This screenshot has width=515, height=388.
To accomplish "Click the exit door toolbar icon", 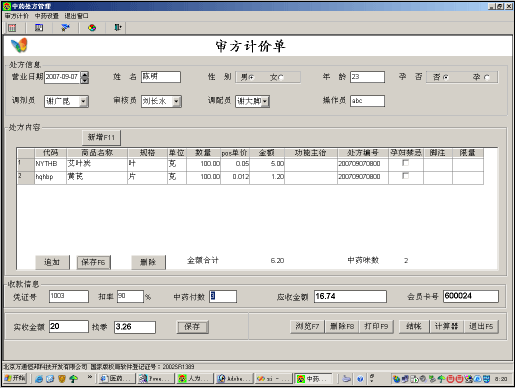I will [x=118, y=28].
